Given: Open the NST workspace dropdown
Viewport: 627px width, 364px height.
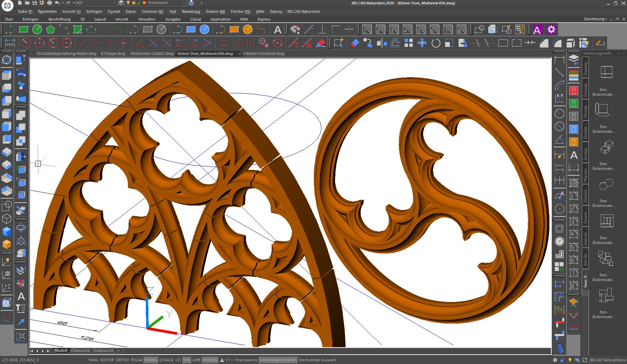Looking at the screenshot, I should pyautogui.click(x=114, y=3).
